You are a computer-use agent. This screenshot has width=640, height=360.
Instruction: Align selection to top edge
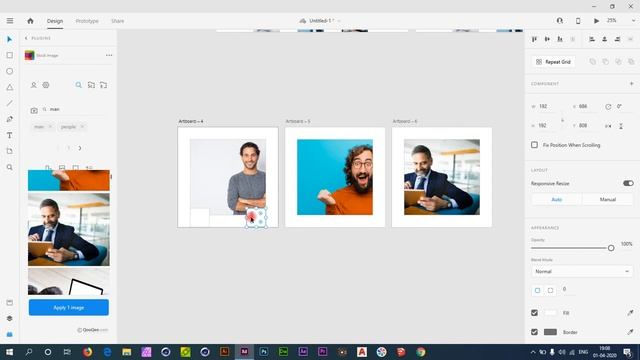tap(534, 39)
